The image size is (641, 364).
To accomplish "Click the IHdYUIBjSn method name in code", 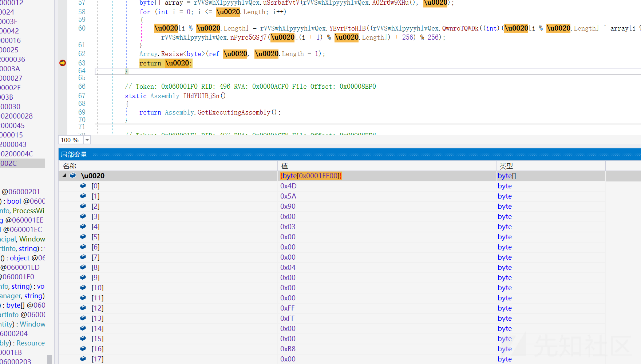I will tap(201, 96).
